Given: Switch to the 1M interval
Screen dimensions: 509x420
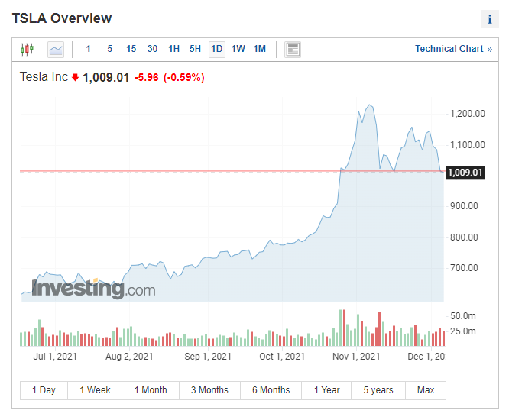Looking at the screenshot, I should pos(259,49).
